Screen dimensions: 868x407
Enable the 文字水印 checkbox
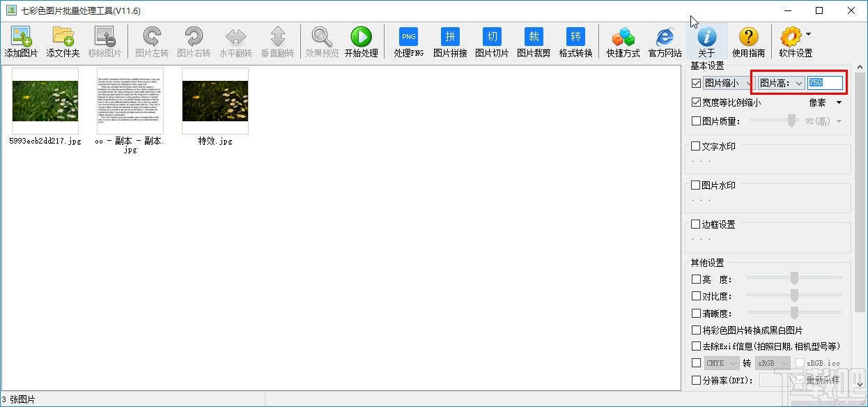pos(696,146)
